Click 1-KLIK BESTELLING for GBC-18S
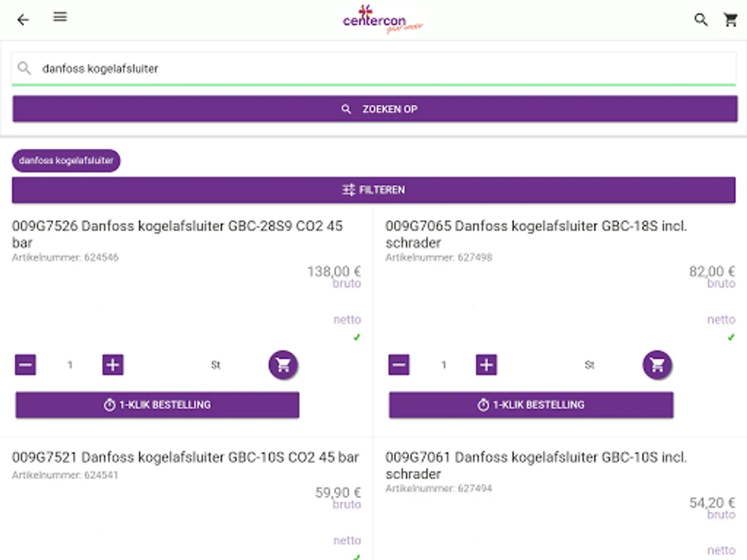The width and height of the screenshot is (747, 560). point(531,404)
